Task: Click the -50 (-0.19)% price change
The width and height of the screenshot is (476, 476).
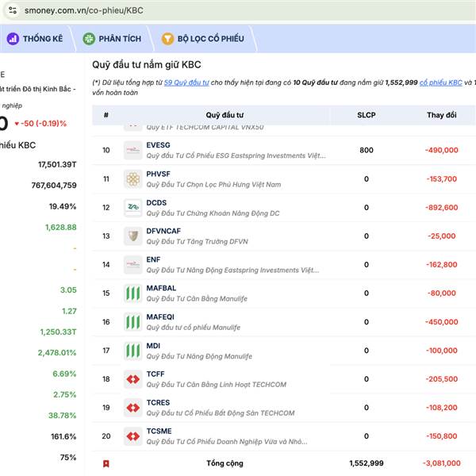Action: point(40,124)
